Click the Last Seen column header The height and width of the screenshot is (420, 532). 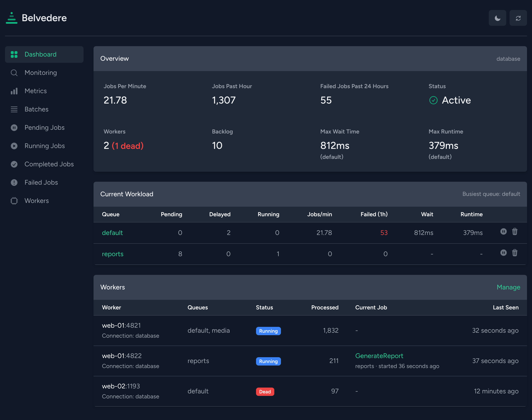pyautogui.click(x=506, y=307)
